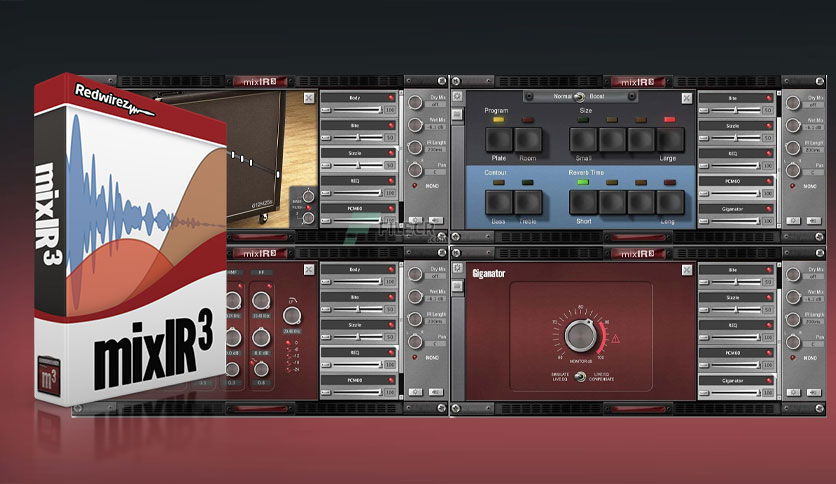Close the PCM60 reverb editor panel
The image size is (836, 484).
(687, 98)
